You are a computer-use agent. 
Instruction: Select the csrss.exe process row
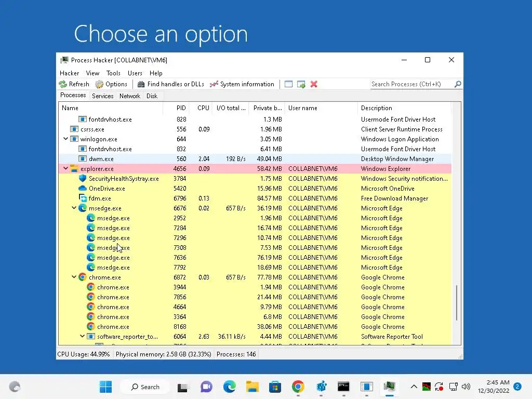pos(255,129)
